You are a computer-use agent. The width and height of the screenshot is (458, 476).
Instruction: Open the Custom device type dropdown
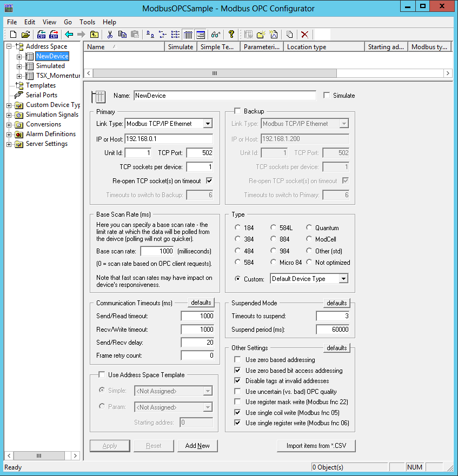click(x=343, y=279)
